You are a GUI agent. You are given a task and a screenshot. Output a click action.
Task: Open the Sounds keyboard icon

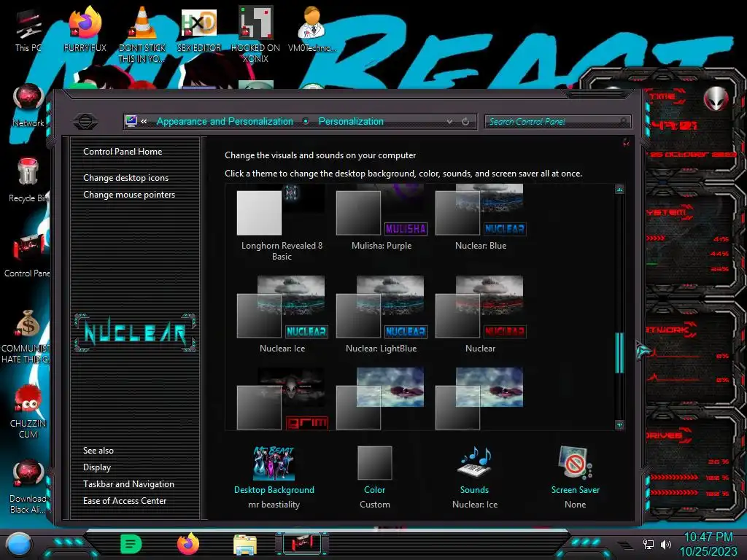pyautogui.click(x=474, y=462)
